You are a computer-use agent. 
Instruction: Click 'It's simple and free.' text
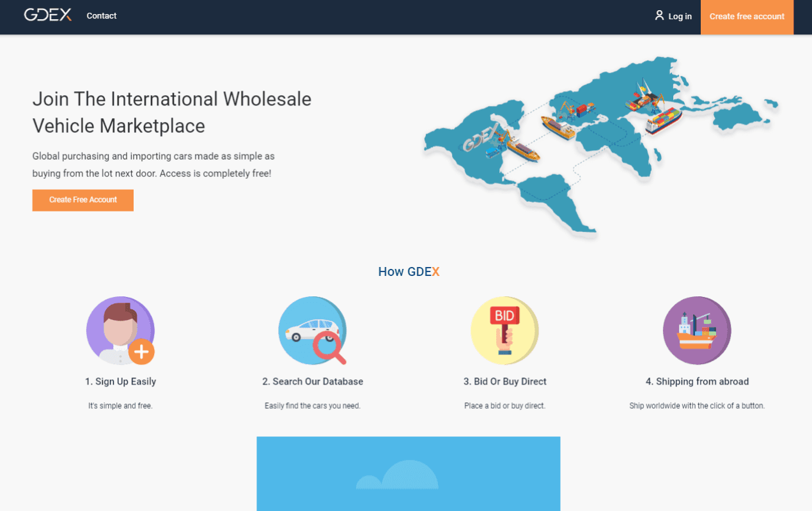[x=120, y=406]
